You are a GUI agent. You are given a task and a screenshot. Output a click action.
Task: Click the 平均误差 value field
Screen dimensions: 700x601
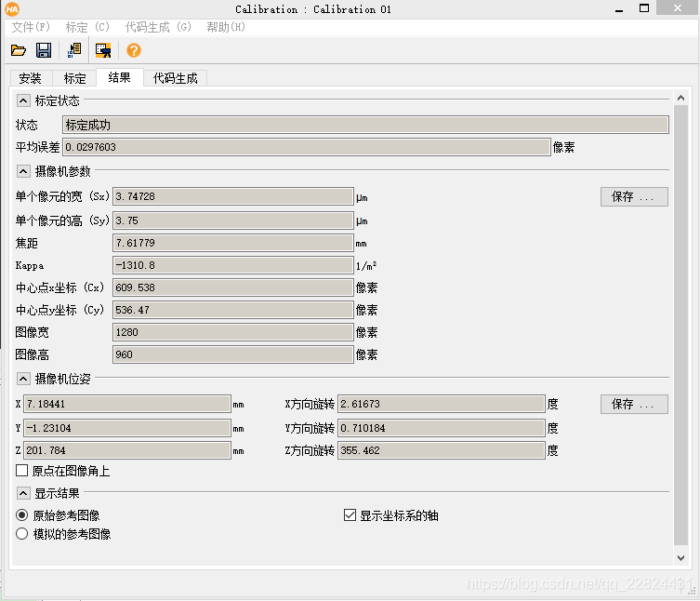click(x=306, y=147)
